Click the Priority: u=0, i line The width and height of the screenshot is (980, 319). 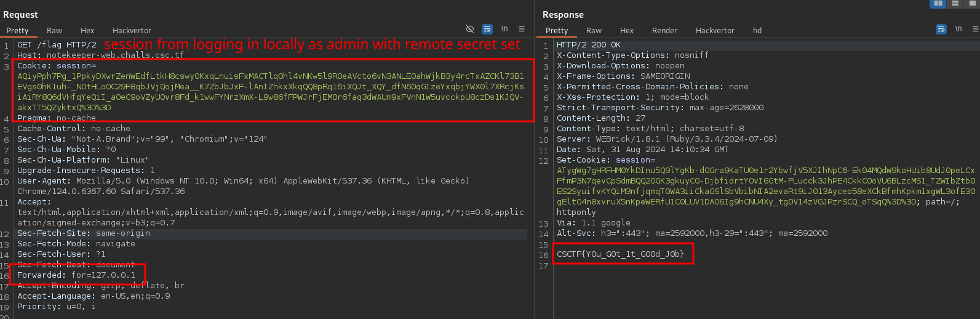pyautogui.click(x=56, y=307)
